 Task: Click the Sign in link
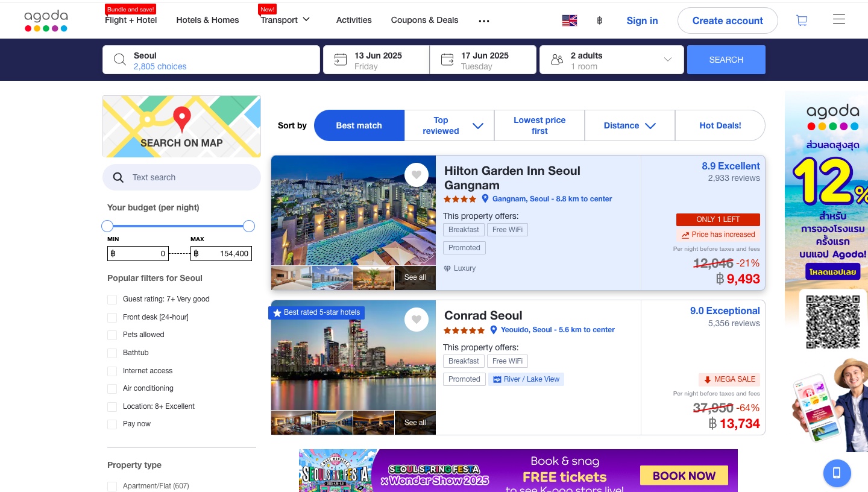(x=642, y=20)
